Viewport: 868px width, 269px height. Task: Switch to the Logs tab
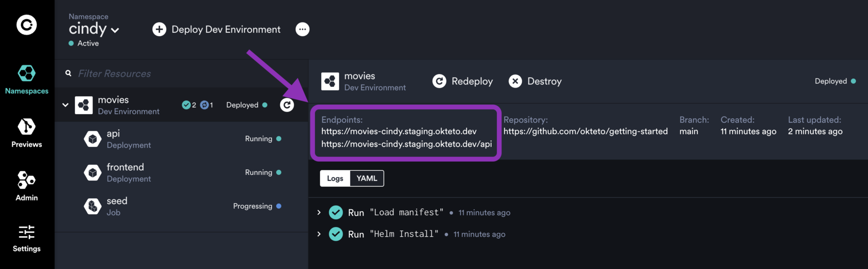pyautogui.click(x=335, y=178)
